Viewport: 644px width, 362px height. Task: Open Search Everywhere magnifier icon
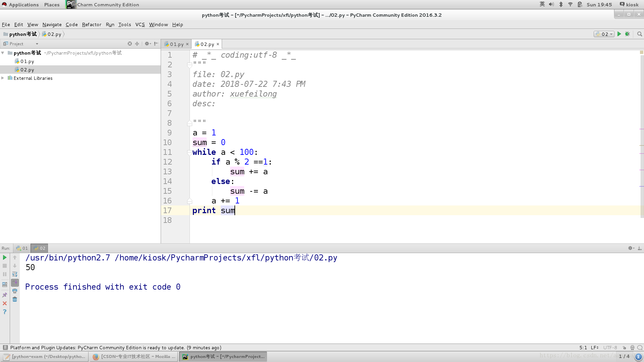coord(640,34)
